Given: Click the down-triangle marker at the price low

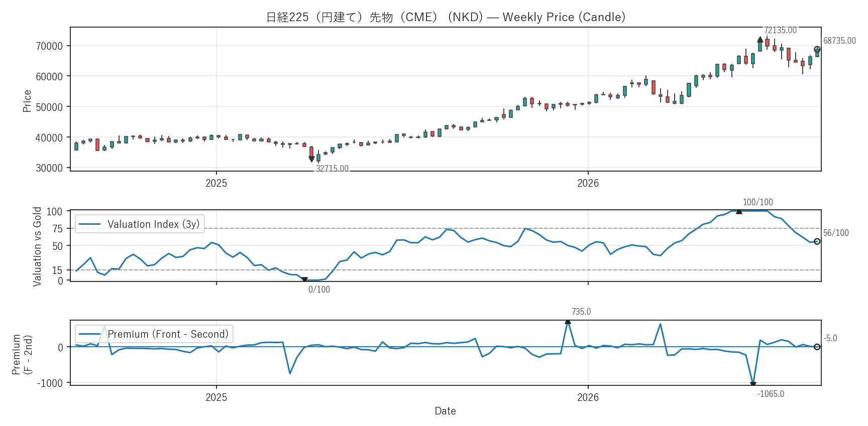Looking at the screenshot, I should [x=311, y=159].
